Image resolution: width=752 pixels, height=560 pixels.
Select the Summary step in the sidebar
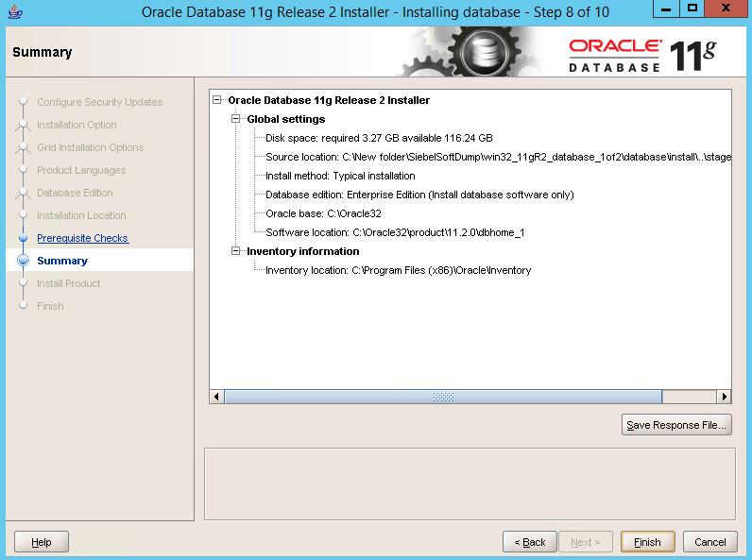click(x=62, y=261)
